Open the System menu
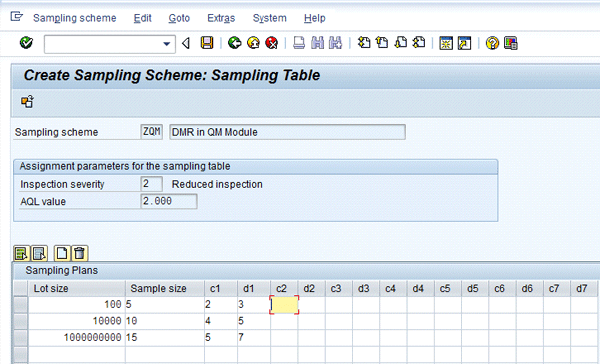600x364 pixels. [269, 18]
